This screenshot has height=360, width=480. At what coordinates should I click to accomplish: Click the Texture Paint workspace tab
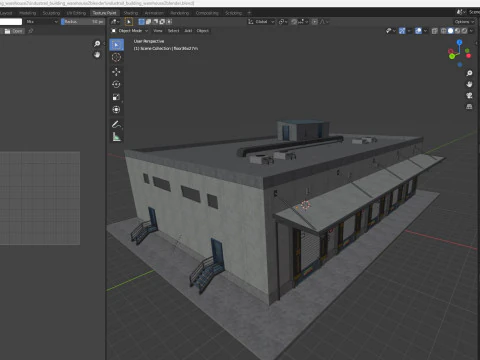click(x=104, y=13)
